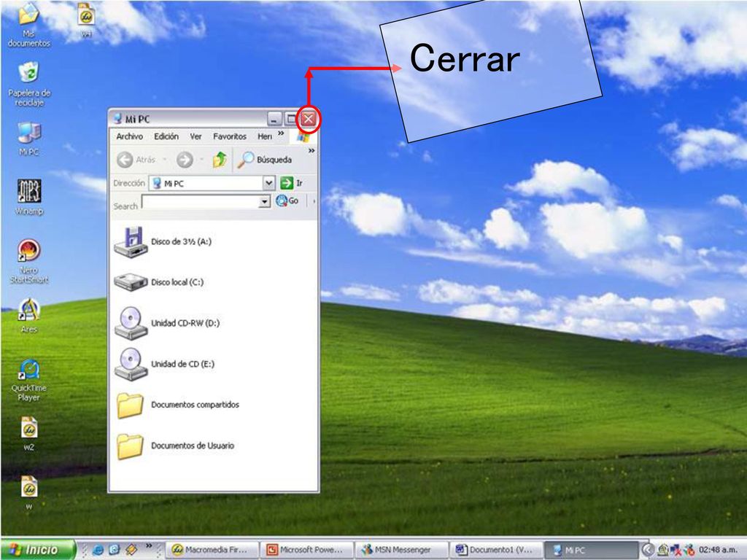Image resolution: width=747 pixels, height=560 pixels.
Task: Select the Nero StartSmart desktop icon
Action: 29,261
